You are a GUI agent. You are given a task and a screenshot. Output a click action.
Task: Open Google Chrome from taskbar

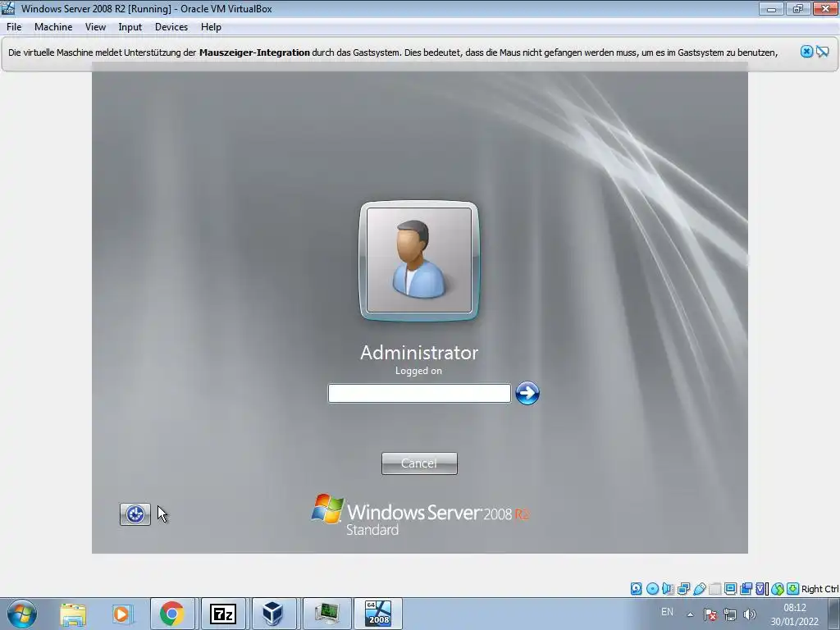[172, 614]
